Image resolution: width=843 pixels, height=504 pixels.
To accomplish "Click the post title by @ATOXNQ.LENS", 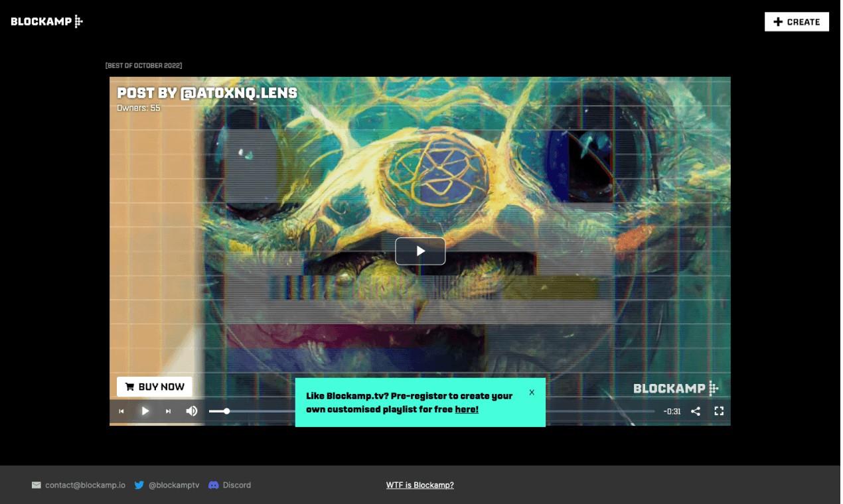I will (207, 93).
